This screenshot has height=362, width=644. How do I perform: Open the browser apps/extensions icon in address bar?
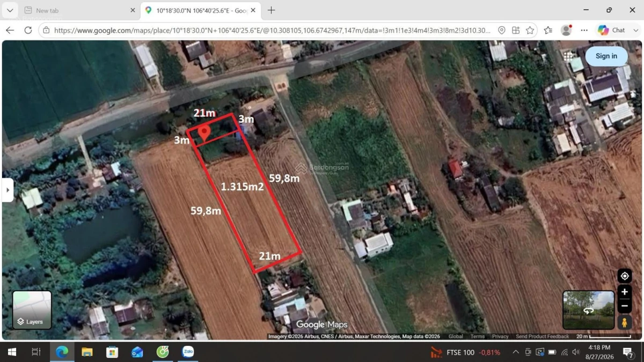pyautogui.click(x=516, y=31)
